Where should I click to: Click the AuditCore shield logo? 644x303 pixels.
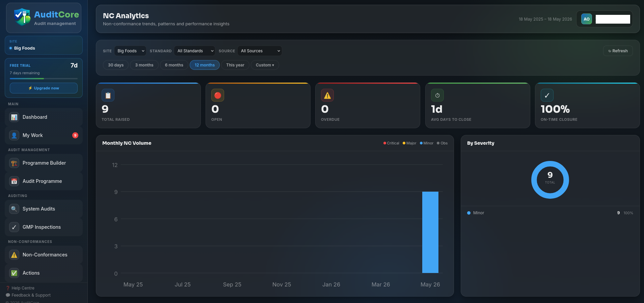click(x=22, y=17)
